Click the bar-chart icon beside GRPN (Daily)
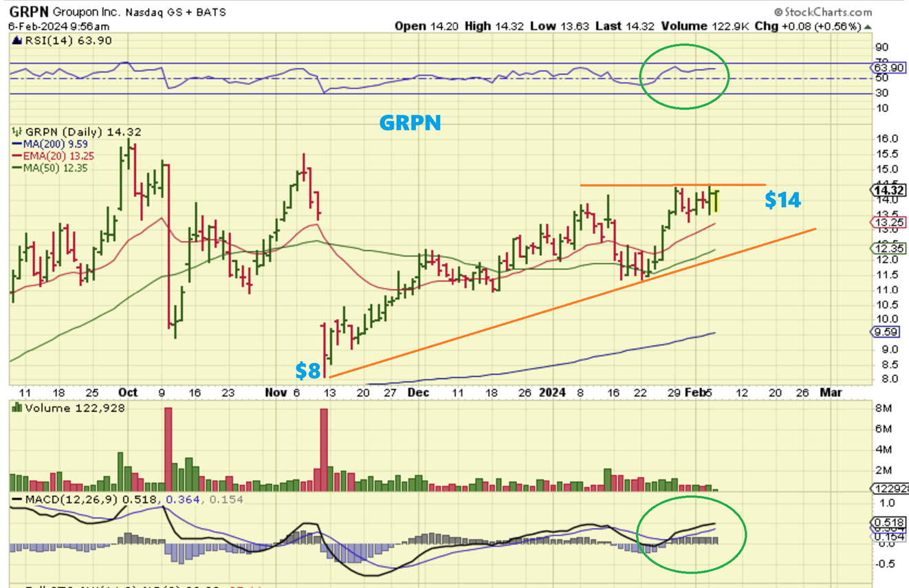909x588 pixels. click(16, 132)
